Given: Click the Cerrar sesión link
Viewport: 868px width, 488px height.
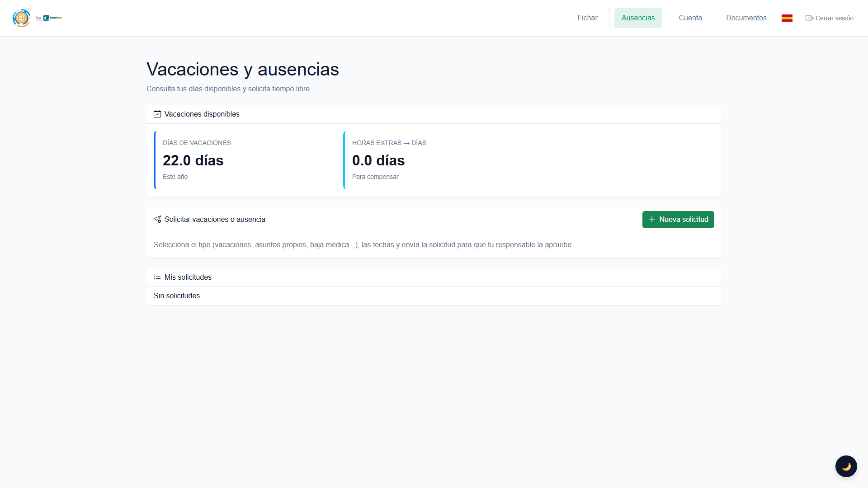Looking at the screenshot, I should click(834, 18).
